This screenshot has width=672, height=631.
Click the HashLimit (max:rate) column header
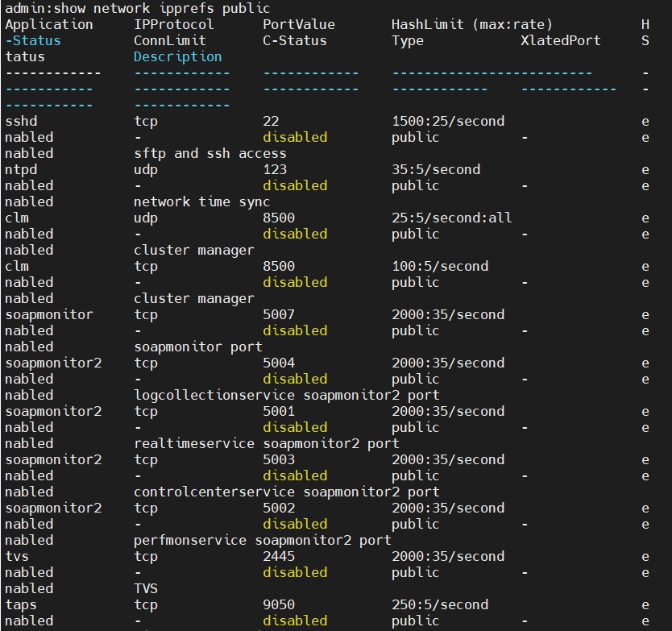click(471, 24)
